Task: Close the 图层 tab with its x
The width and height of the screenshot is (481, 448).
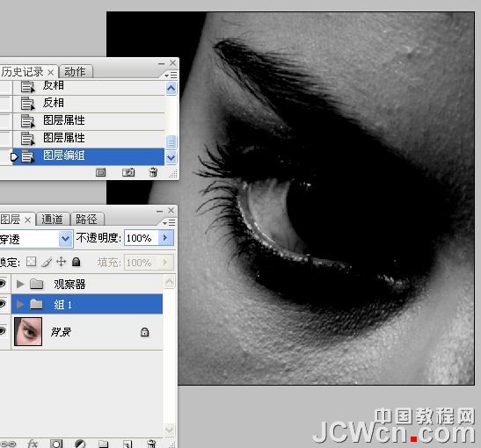Action: coord(27,220)
